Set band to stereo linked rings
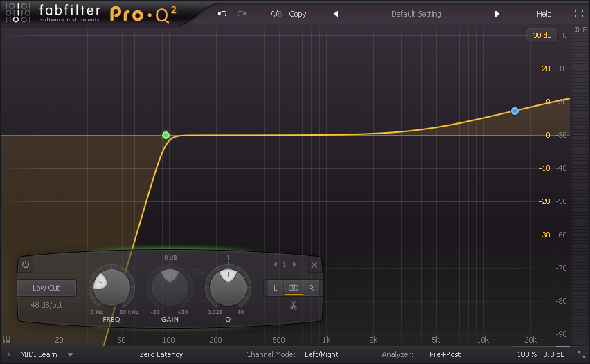The width and height of the screenshot is (590, 364). click(294, 288)
